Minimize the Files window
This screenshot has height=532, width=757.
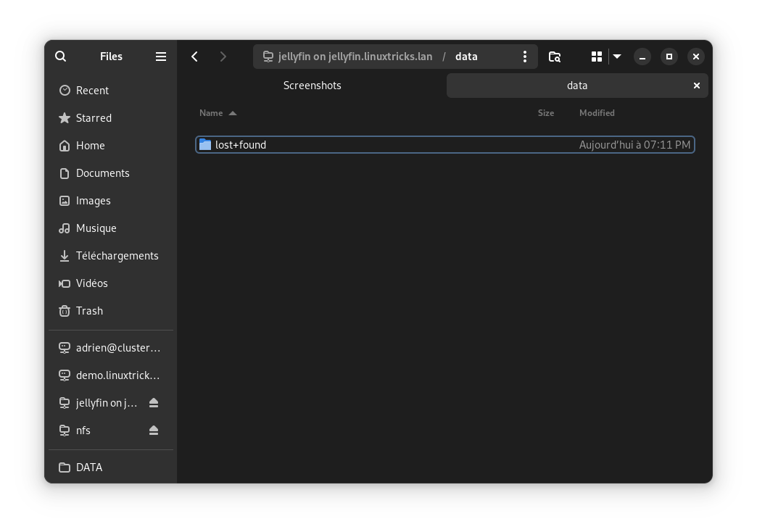point(642,57)
